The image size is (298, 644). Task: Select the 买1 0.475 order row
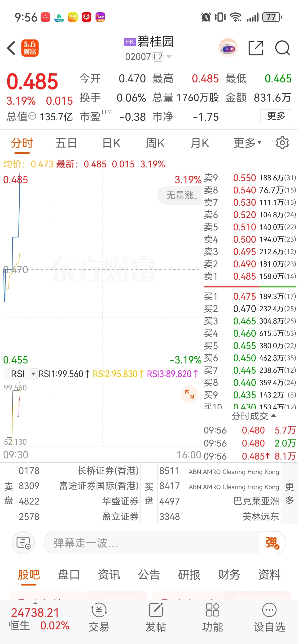[x=250, y=296]
